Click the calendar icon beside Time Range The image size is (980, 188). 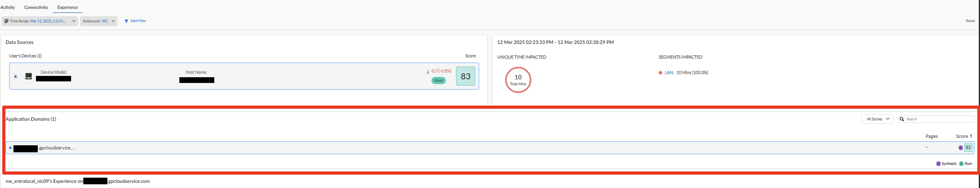point(6,21)
